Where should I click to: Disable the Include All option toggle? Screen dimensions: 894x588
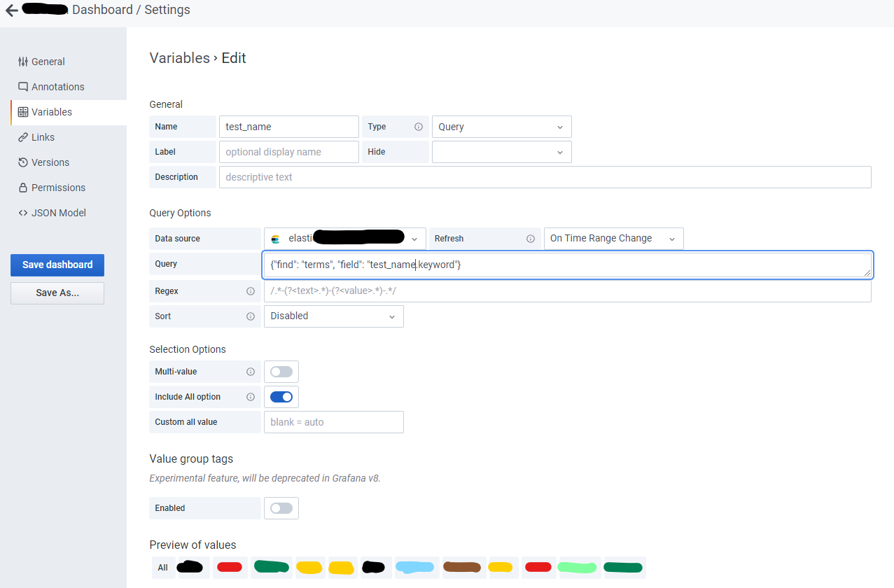281,396
